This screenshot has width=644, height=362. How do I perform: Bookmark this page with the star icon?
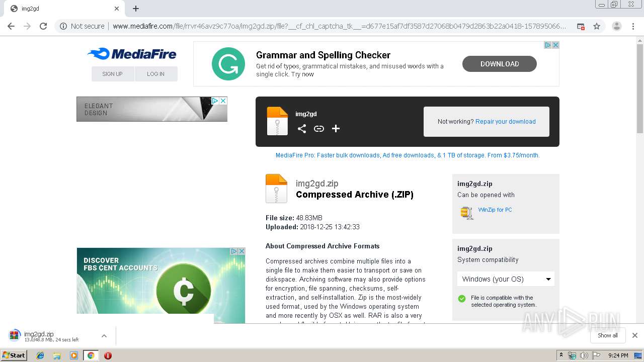click(x=597, y=26)
